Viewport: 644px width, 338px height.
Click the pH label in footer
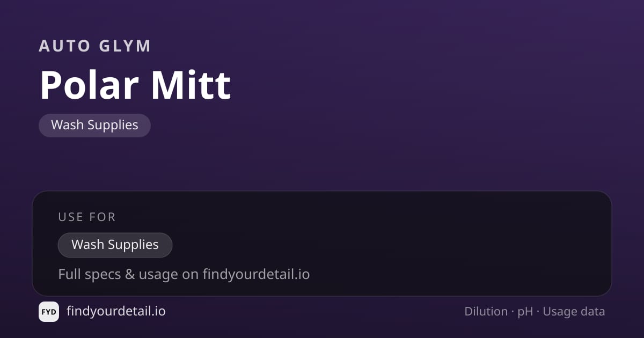coord(525,312)
